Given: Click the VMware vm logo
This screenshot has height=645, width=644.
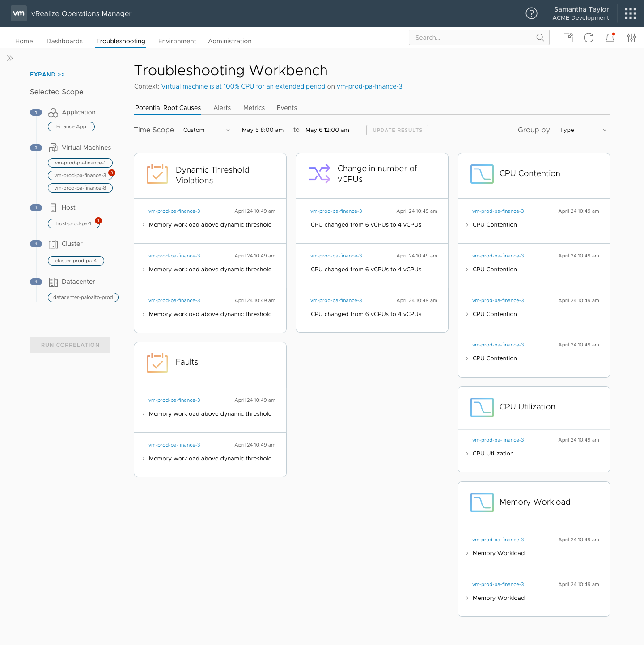Looking at the screenshot, I should pos(19,13).
